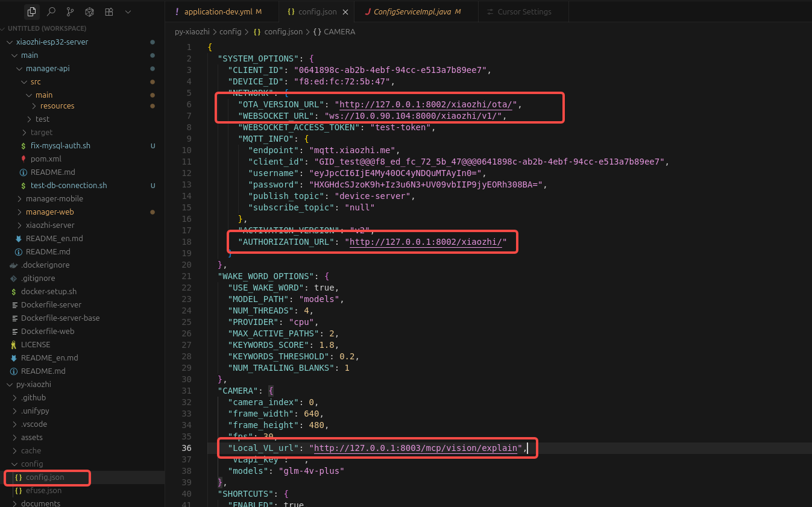Open the Dockerfile-server file
The height and width of the screenshot is (507, 812).
pos(51,304)
